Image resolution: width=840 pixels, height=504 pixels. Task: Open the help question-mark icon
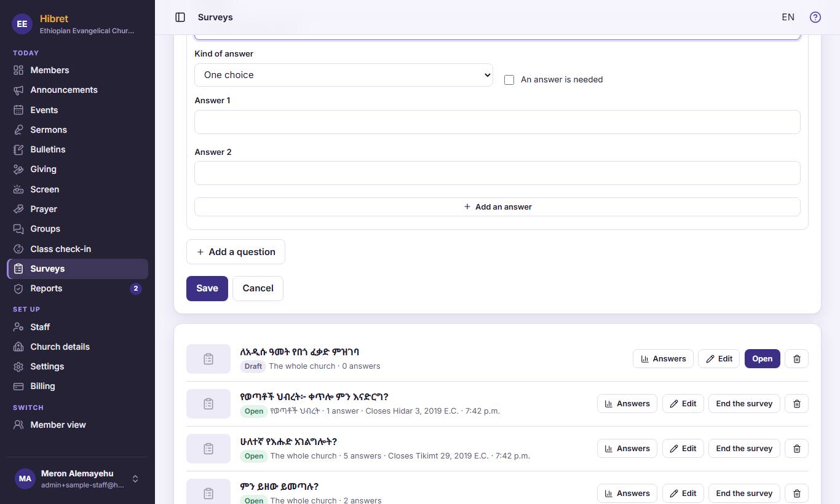tap(815, 17)
